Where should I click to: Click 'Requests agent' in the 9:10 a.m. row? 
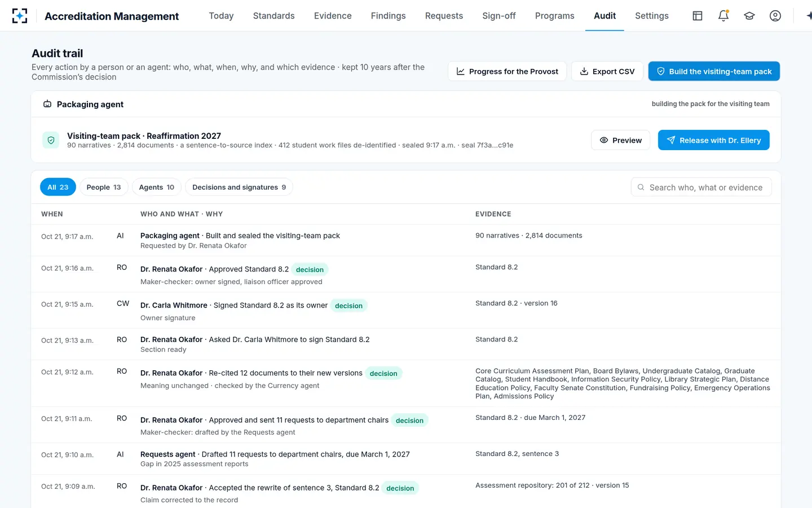[167, 454]
